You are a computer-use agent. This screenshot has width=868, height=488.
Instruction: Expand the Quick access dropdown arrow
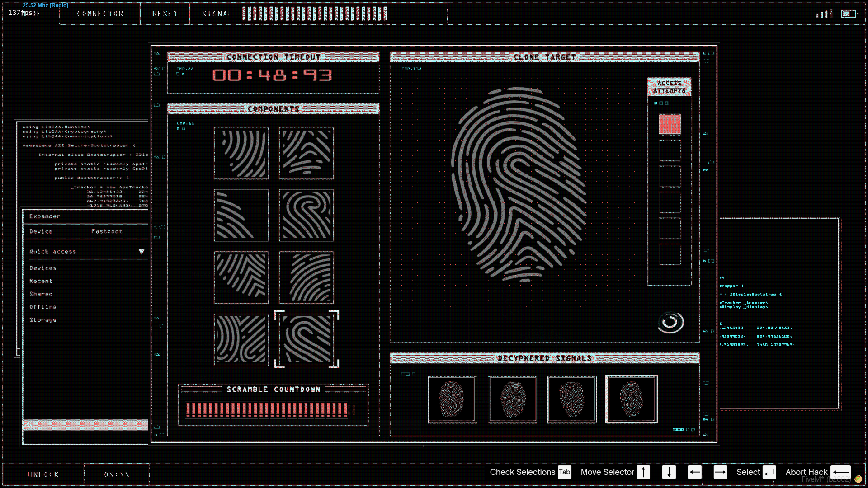pyautogui.click(x=142, y=252)
